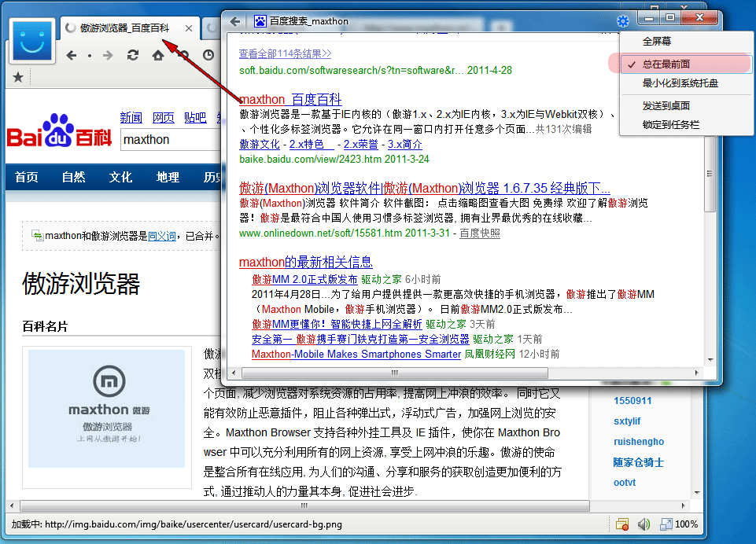Choose 发送到桌面
756x544 pixels.
(x=666, y=105)
